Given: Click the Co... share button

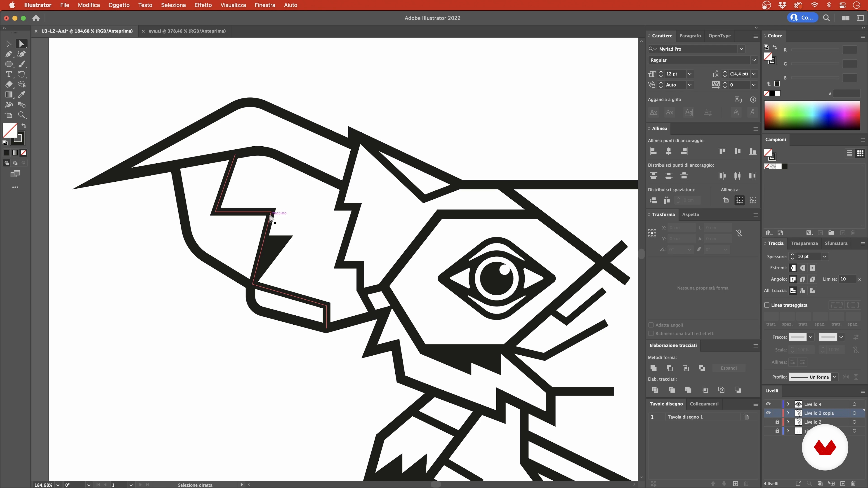Looking at the screenshot, I should [803, 18].
